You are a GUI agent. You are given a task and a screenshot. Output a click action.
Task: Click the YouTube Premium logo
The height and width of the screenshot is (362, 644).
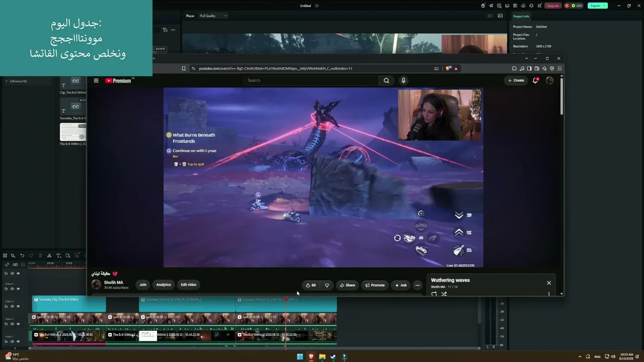click(x=119, y=80)
